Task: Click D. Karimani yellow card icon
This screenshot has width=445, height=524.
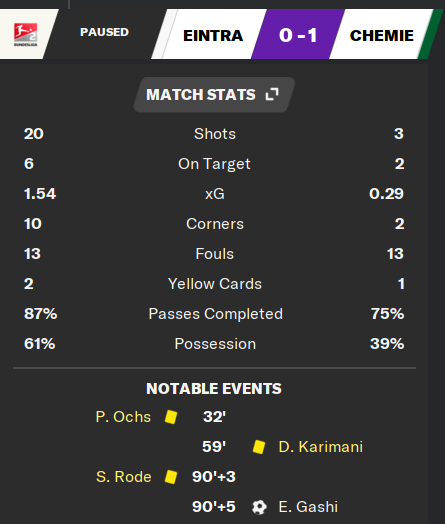Action: click(259, 447)
